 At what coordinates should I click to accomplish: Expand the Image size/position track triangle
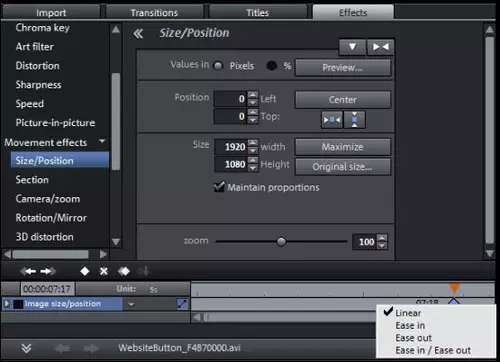click(6, 304)
